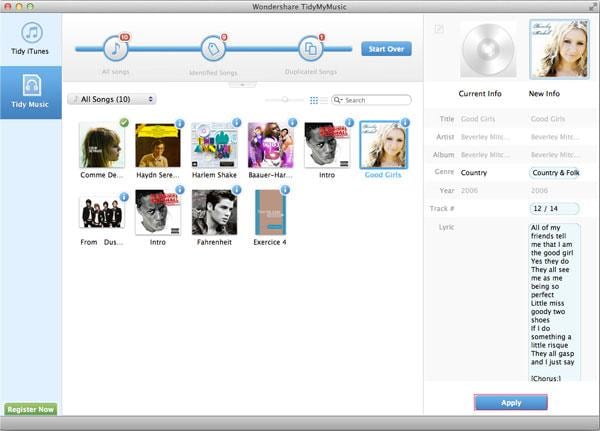Open the search options magnifier icon
Image resolution: width=600 pixels, height=431 pixels.
coord(337,100)
